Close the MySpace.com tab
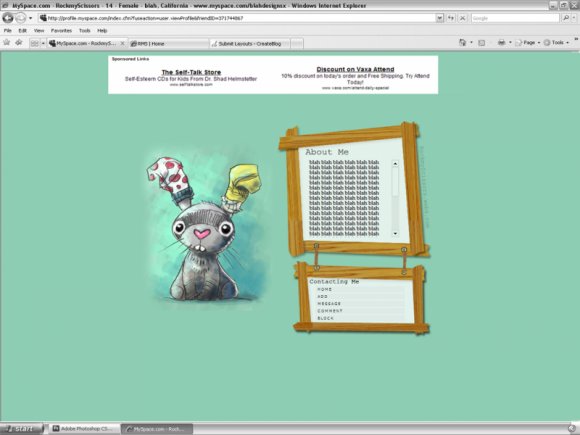This screenshot has height=435, width=580. click(x=122, y=43)
